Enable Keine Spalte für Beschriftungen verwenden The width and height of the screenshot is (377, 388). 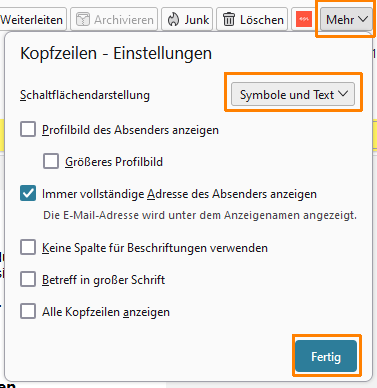pyautogui.click(x=28, y=248)
